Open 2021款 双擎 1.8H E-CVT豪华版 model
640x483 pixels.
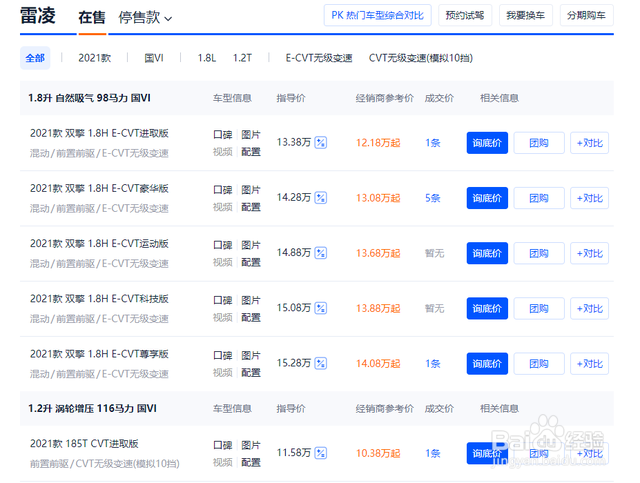(x=99, y=189)
